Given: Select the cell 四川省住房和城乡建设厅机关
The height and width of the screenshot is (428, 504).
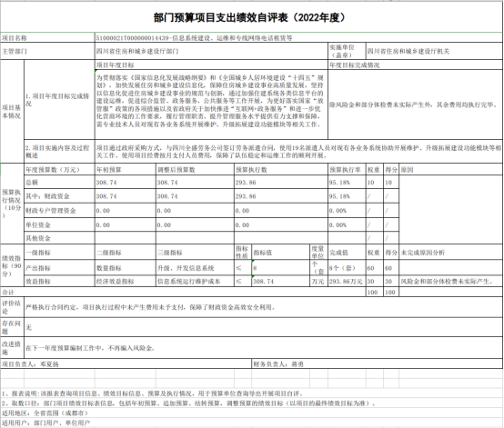Looking at the screenshot, I should [434, 51].
